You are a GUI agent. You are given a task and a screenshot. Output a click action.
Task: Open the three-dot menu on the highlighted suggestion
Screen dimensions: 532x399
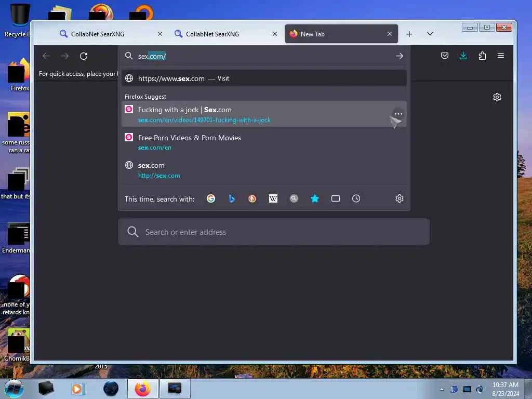[398, 114]
